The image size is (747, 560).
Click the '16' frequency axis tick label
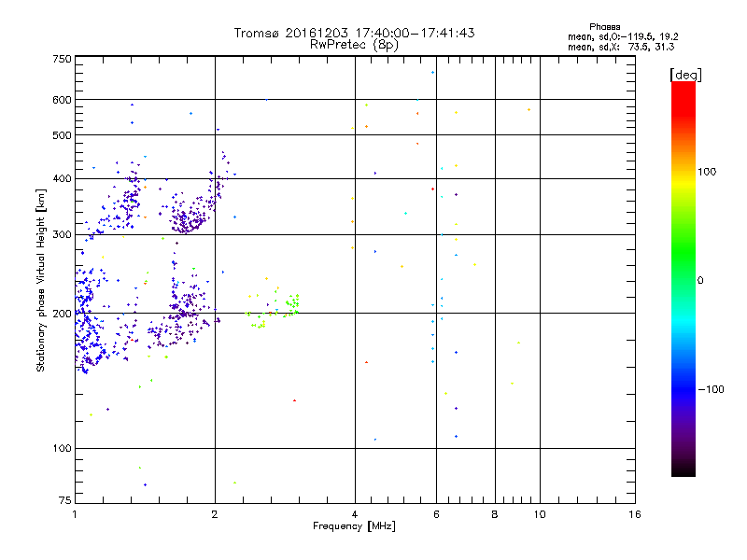(635, 514)
